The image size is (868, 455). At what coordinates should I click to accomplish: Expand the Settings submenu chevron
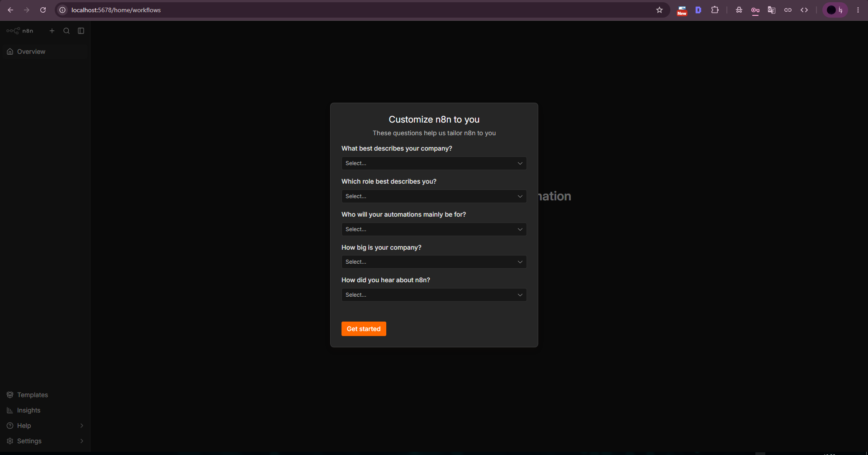click(x=82, y=441)
